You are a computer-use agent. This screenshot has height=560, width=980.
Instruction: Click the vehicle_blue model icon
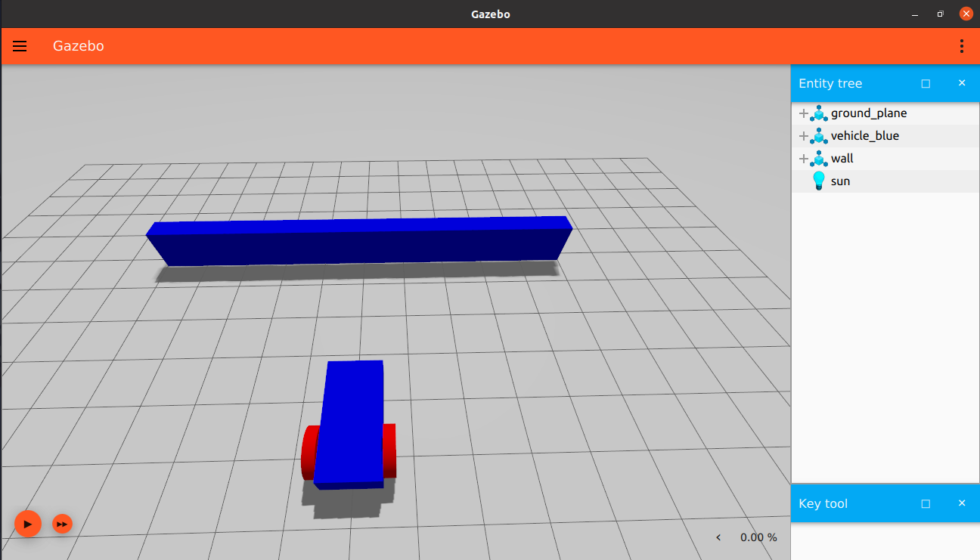(x=819, y=136)
